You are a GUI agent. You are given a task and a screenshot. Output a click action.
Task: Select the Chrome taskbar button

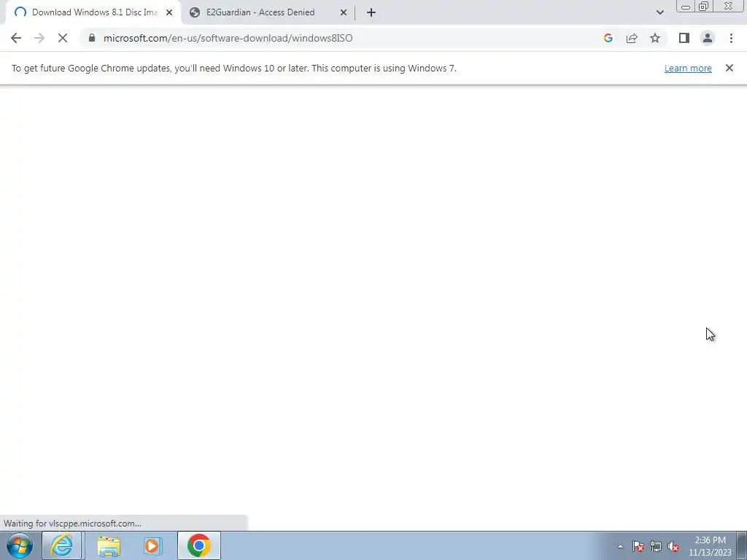coord(198,545)
